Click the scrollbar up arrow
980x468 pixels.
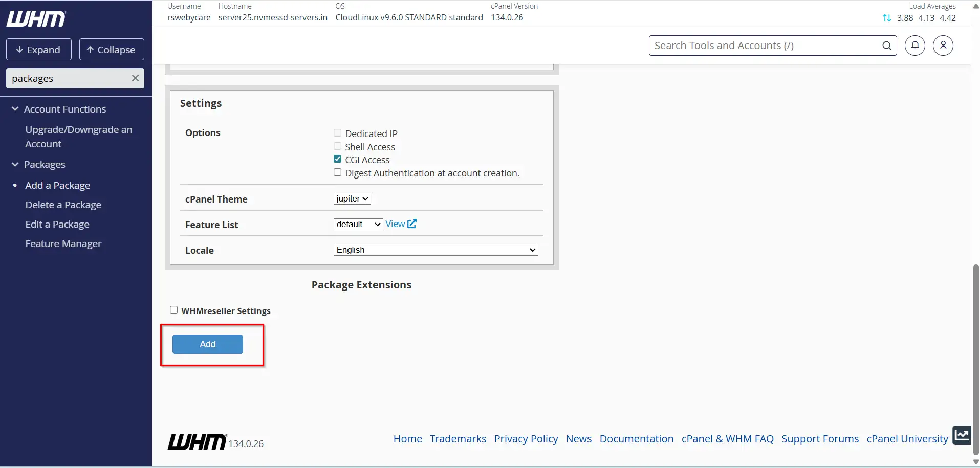pos(976,6)
